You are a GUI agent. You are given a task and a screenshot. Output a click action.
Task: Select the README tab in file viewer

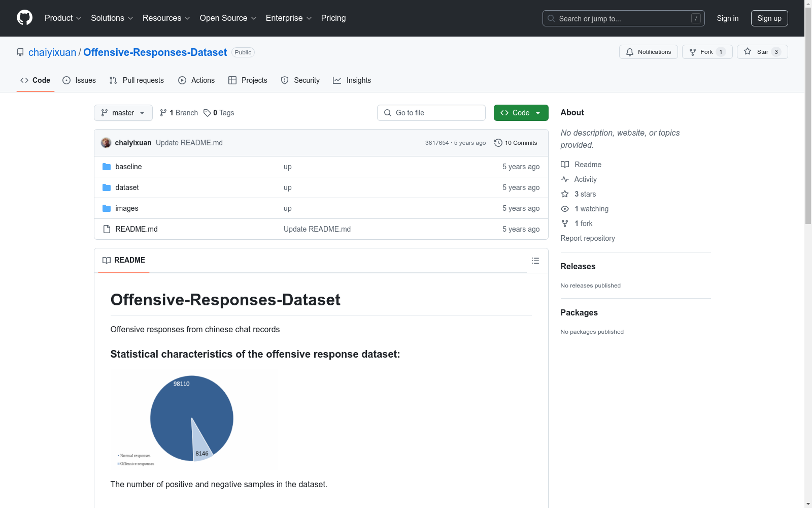pos(124,260)
